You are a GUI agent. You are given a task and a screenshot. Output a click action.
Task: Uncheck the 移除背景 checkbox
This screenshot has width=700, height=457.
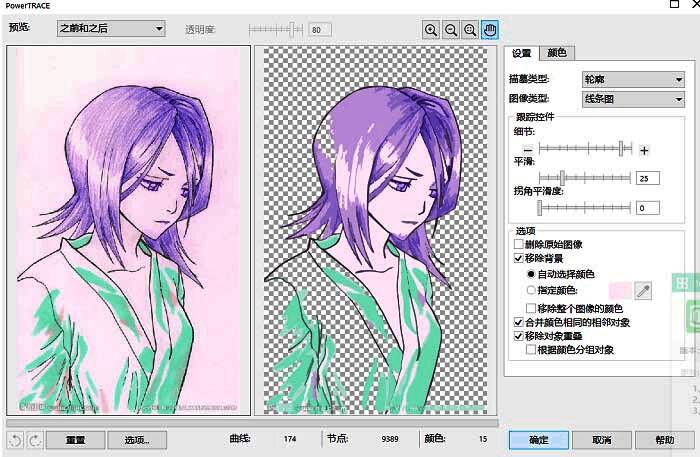(x=518, y=258)
